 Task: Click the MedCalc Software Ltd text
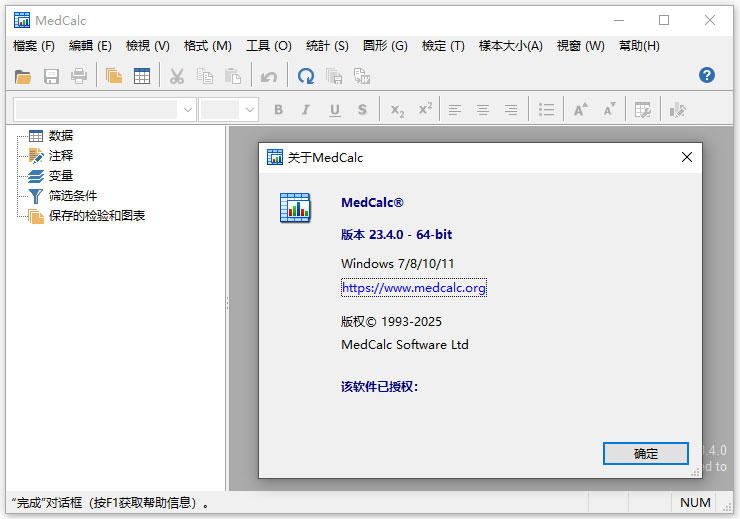[404, 344]
